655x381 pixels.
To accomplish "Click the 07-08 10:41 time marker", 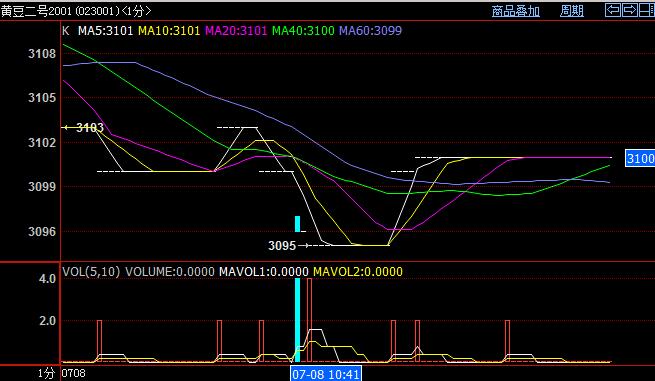I will pos(326,374).
